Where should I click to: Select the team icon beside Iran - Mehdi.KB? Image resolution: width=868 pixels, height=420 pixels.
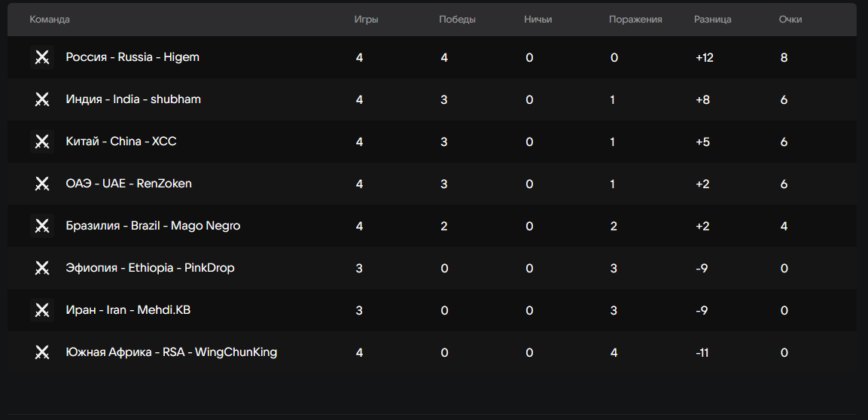click(x=42, y=310)
